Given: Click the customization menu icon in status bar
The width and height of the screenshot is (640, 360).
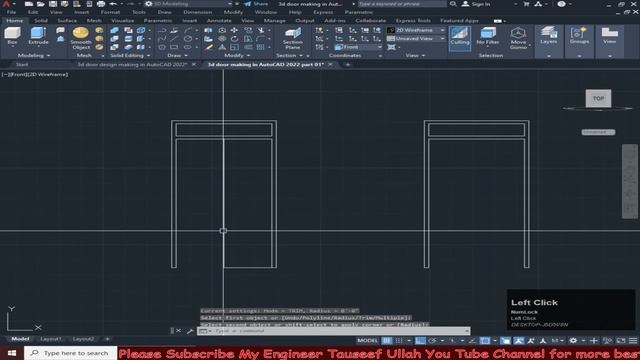Looking at the screenshot, I should 633,340.
